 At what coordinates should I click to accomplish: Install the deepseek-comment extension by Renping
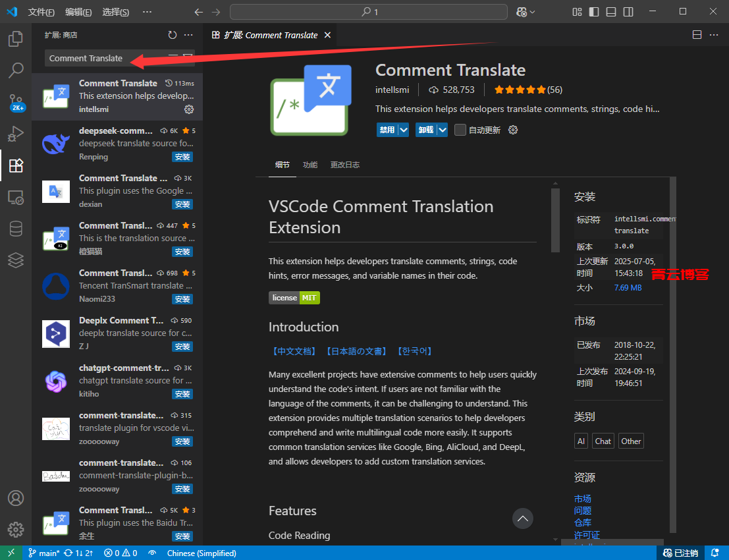click(182, 157)
